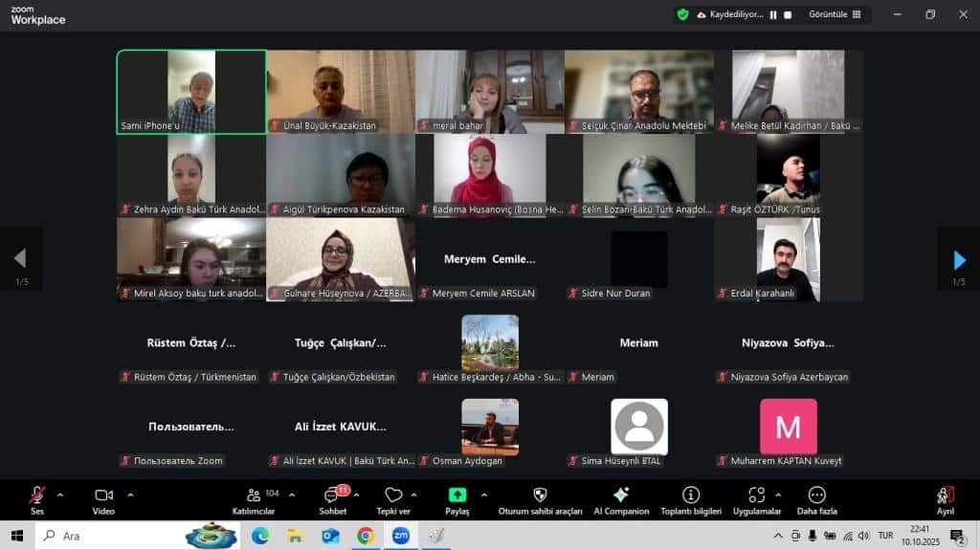This screenshot has width=980, height=550.
Task: Pause the cloud recording
Action: point(773,14)
